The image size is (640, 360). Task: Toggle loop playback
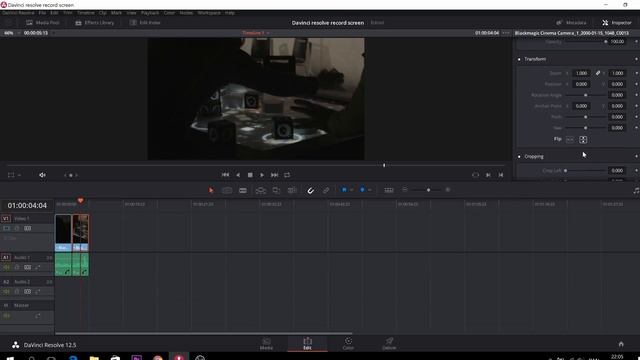(x=287, y=175)
